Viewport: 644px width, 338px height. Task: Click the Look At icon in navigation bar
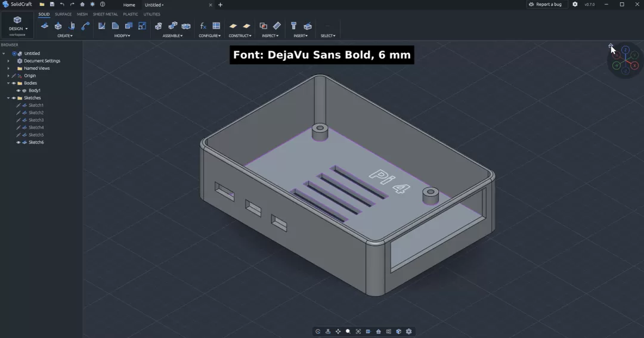click(328, 331)
